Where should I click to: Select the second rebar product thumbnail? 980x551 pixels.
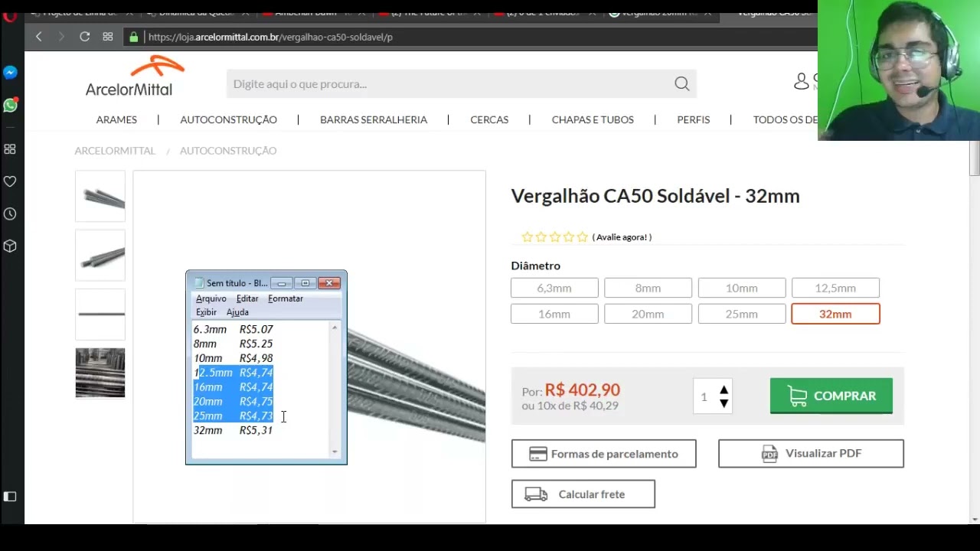[100, 255]
